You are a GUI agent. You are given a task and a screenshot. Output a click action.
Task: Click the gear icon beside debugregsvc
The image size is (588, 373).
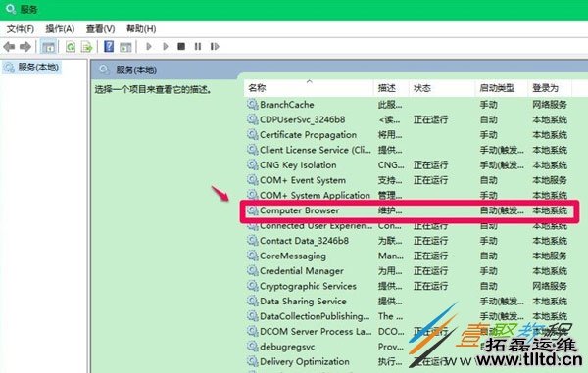253,346
